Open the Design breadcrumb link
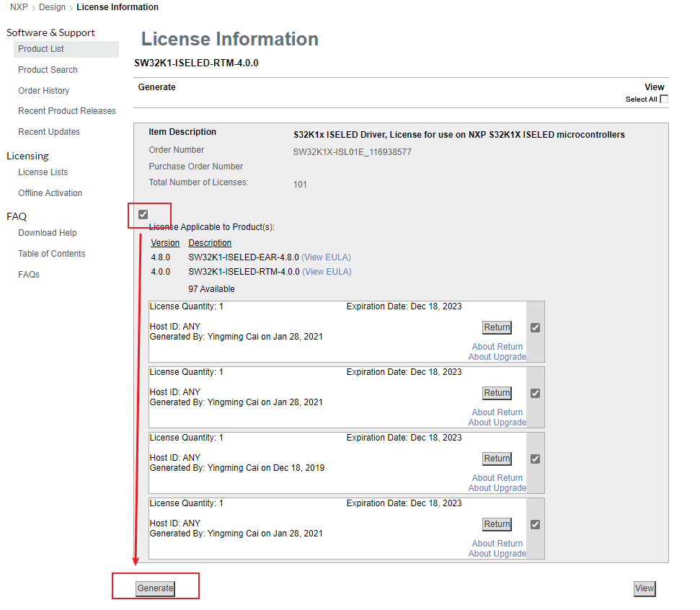Screen dimensions: 700x610 [52, 7]
